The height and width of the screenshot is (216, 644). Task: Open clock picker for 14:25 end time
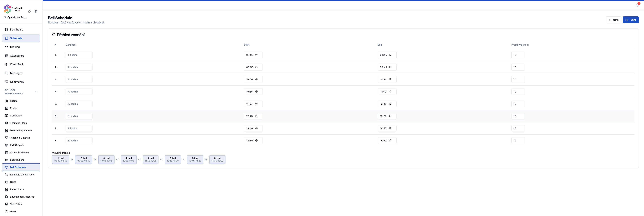click(x=390, y=128)
